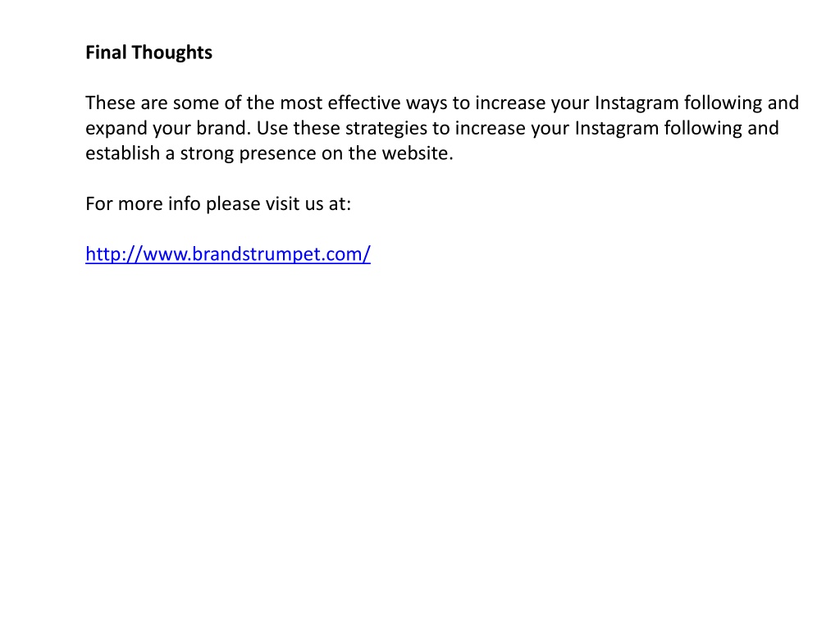The image size is (840, 630).
Task: Click the word 'website.' ending the paragraph
Action: tap(418, 153)
